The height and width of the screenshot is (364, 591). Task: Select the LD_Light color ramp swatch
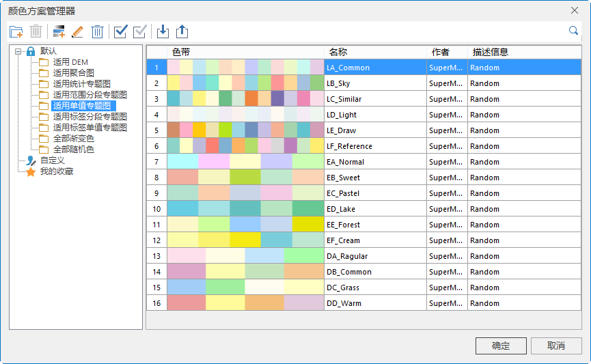click(x=245, y=115)
